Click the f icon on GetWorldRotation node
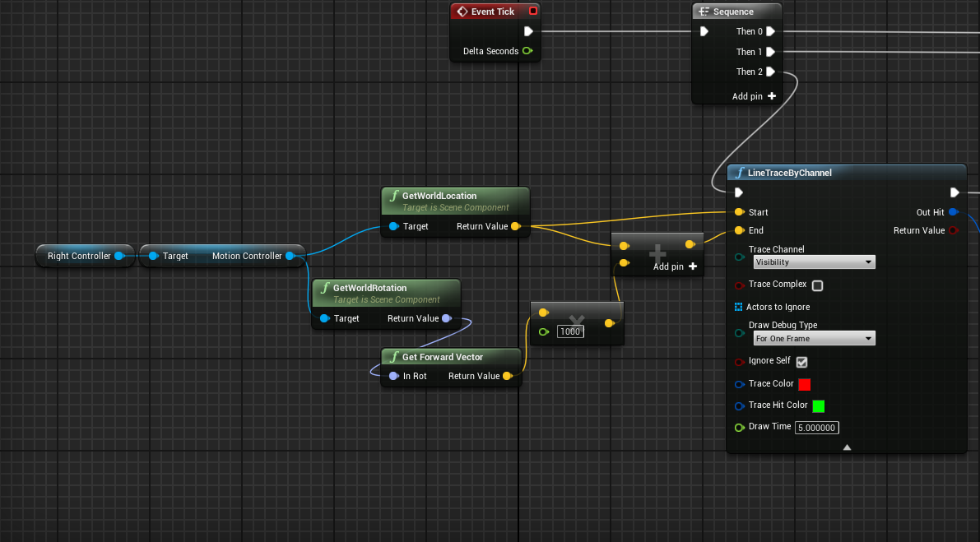 (x=323, y=289)
